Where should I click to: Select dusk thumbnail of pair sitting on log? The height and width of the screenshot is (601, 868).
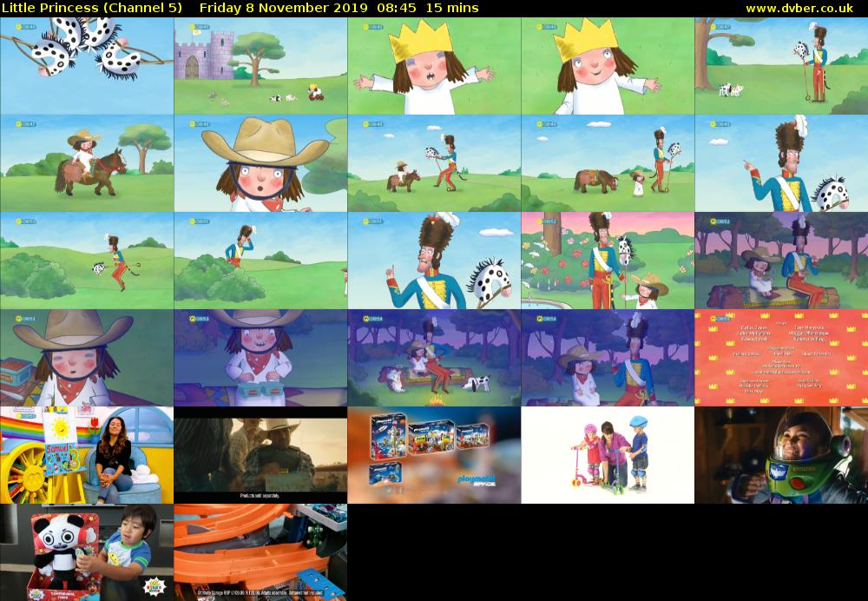(781, 261)
